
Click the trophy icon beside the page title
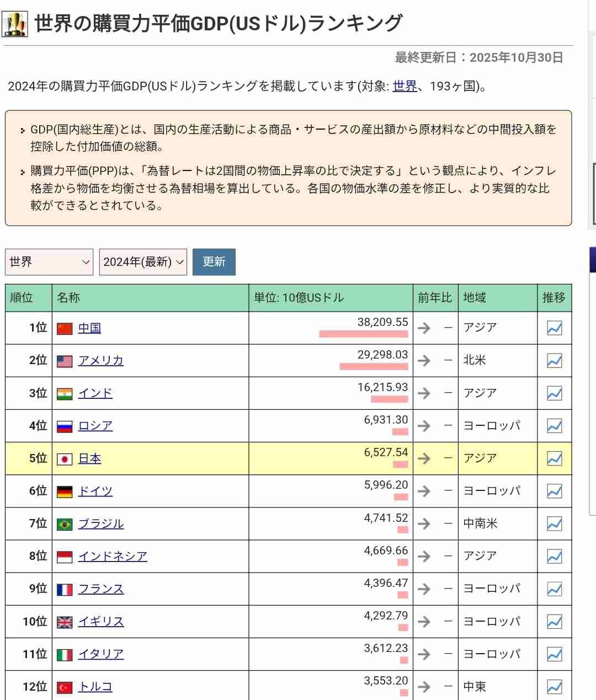(x=15, y=24)
